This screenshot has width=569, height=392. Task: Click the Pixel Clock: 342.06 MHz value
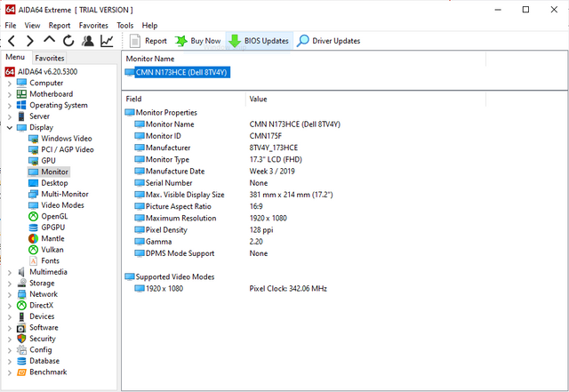coord(288,289)
